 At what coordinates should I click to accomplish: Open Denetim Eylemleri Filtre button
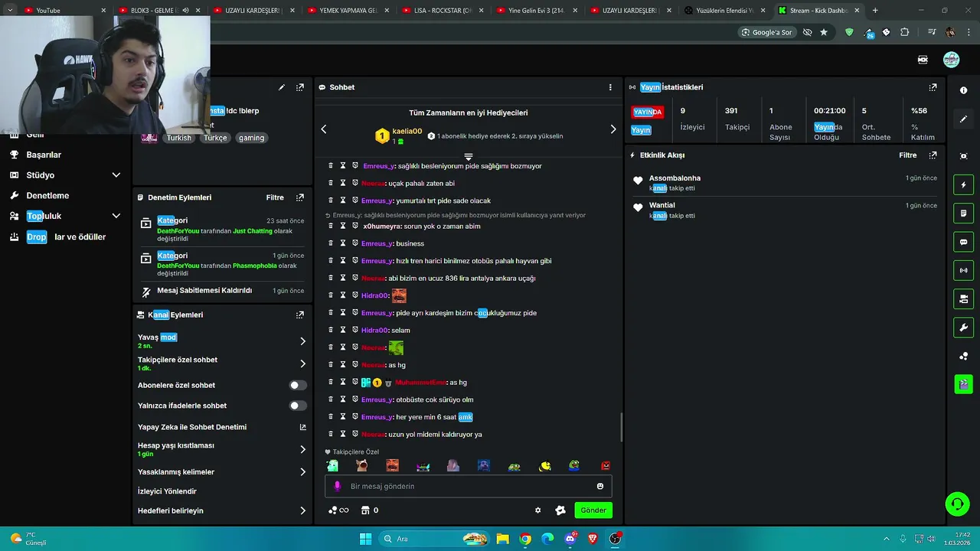pyautogui.click(x=275, y=197)
